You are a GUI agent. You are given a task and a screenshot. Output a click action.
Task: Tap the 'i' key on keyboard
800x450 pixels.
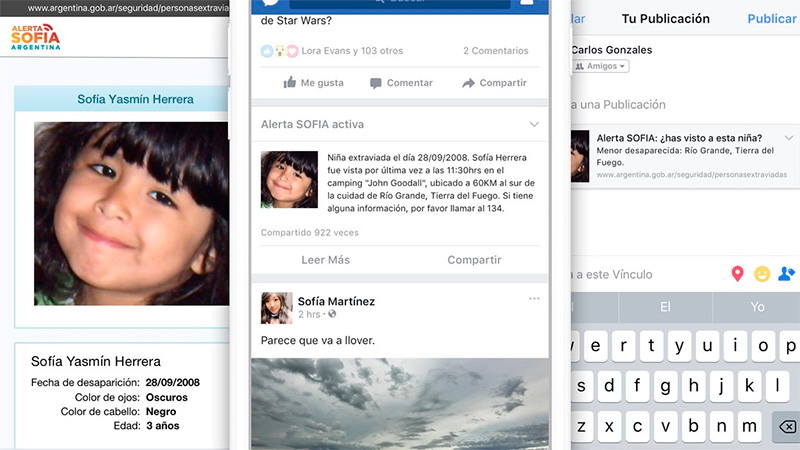pos(735,346)
